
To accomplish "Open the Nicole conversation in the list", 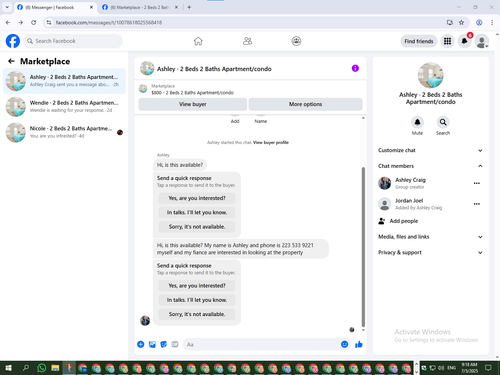I will tap(64, 132).
